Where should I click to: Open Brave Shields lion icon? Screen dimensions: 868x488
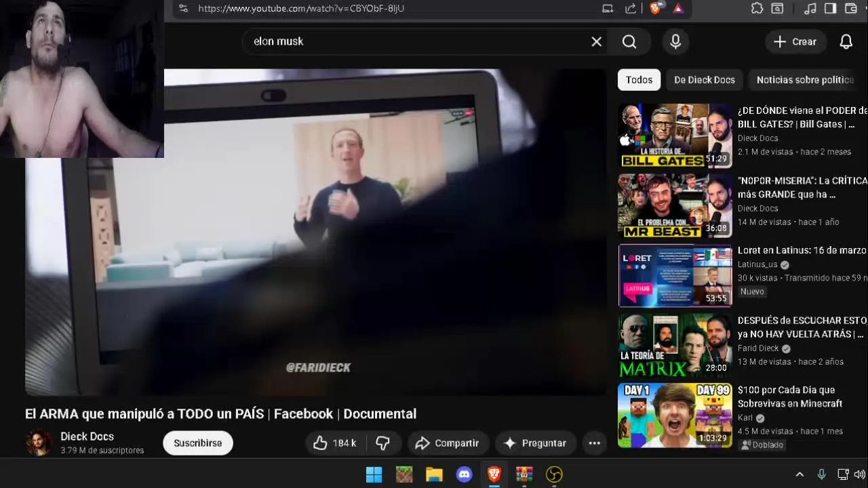click(655, 8)
